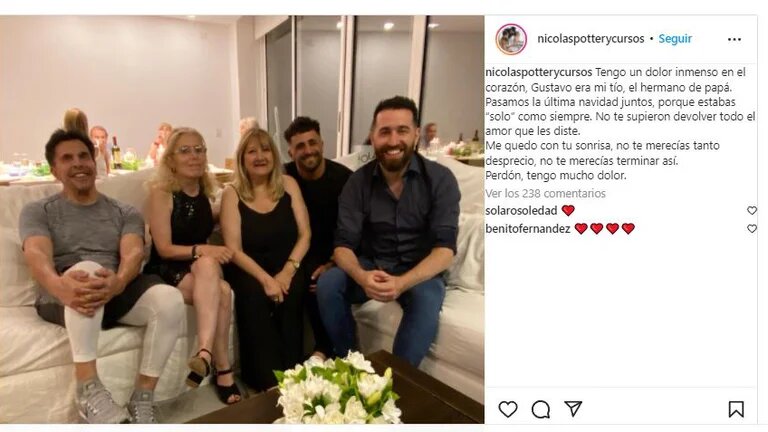Open the three-dot more options menu

[x=734, y=39]
